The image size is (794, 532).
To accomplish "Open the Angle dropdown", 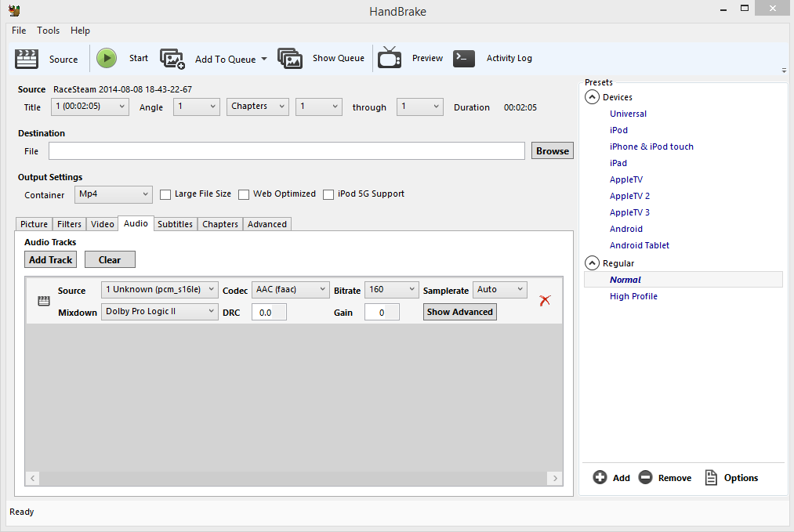I will [197, 107].
